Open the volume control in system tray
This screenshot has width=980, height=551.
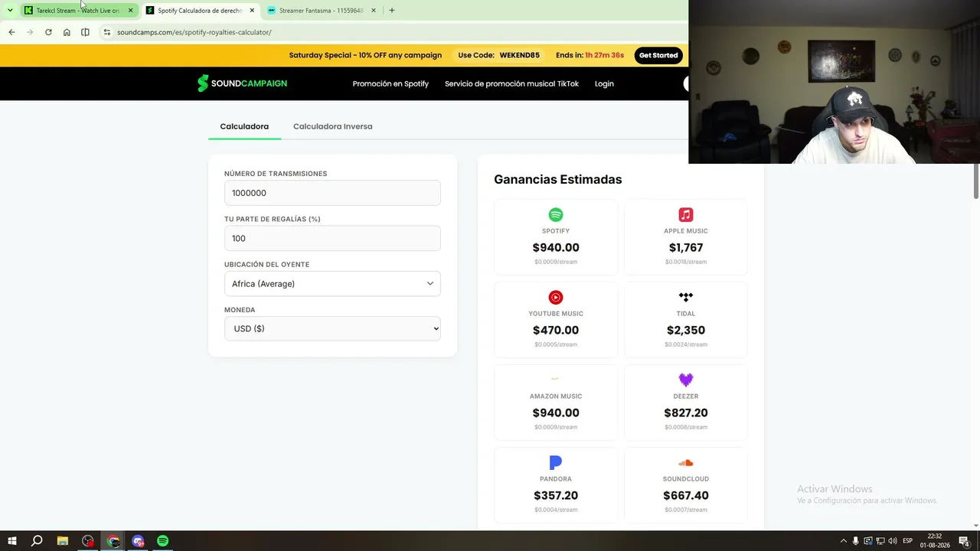click(x=893, y=541)
